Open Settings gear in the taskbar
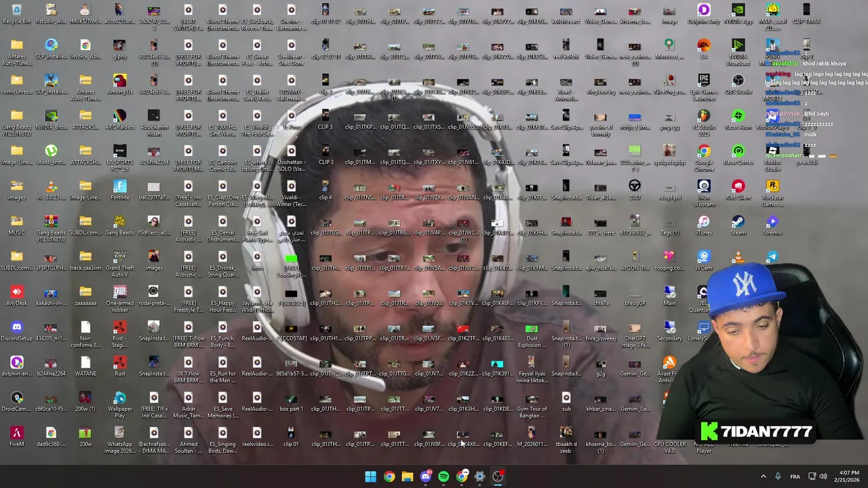Viewport: 868px width, 488px height. pos(479,476)
